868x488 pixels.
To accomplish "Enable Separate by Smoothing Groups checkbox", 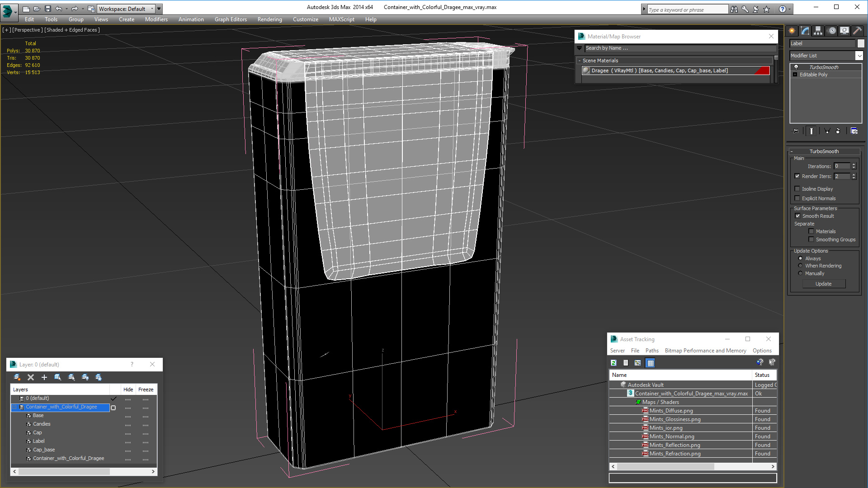I will (811, 239).
